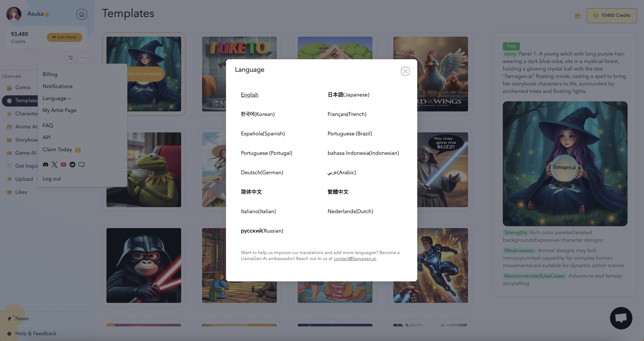
Task: Click the Reddit icon in sidebar
Action: point(72,164)
